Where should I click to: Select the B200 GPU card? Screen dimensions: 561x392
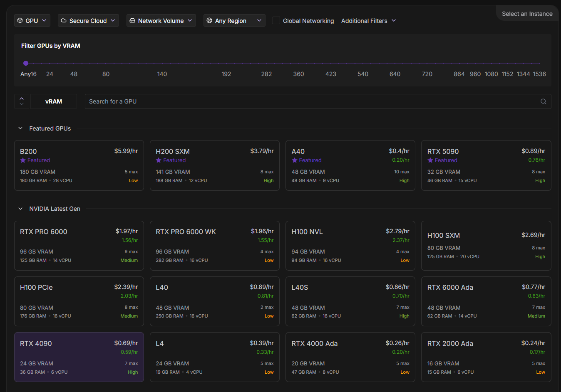point(79,165)
